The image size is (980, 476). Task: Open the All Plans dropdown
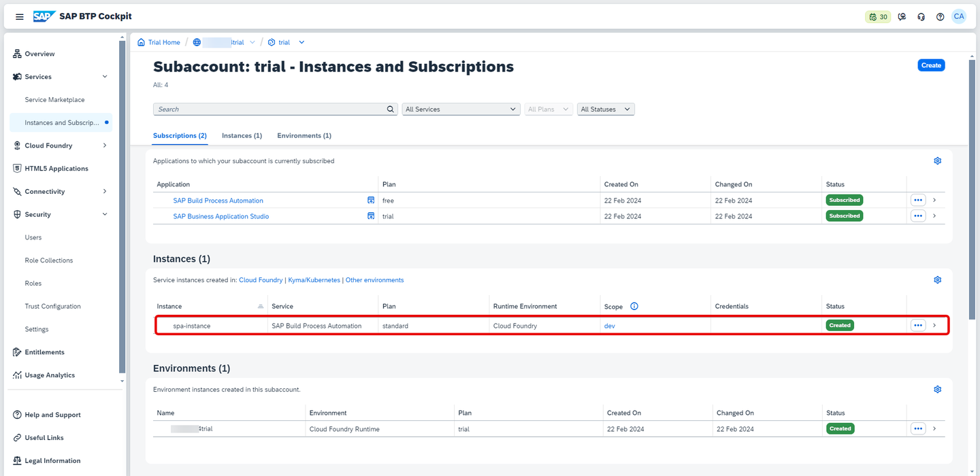[x=549, y=109]
